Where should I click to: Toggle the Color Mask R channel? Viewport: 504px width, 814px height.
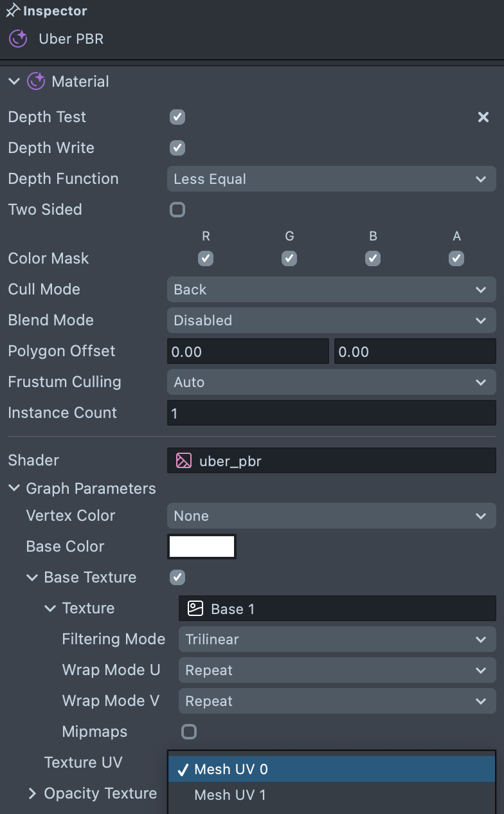[x=206, y=258]
